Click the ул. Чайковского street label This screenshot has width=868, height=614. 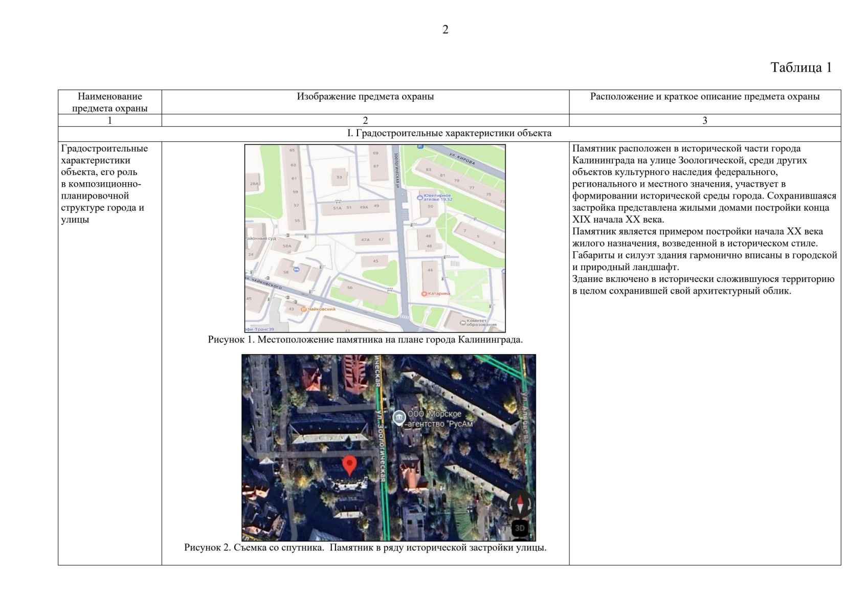(x=264, y=283)
